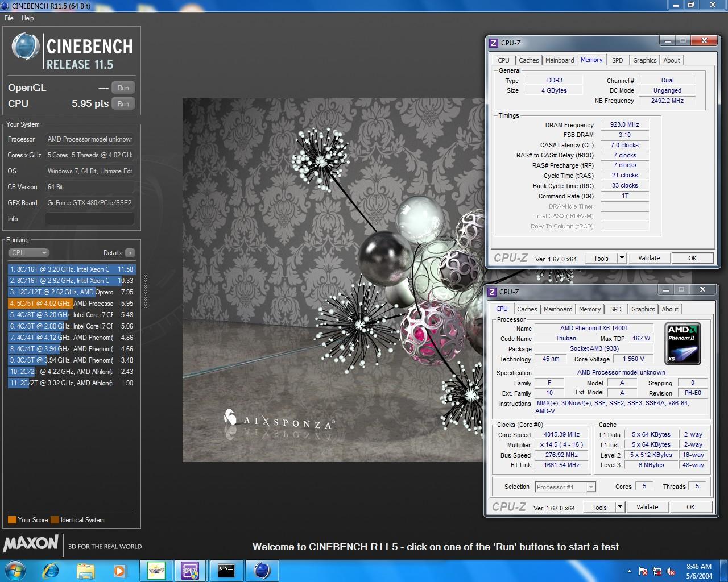The width and height of the screenshot is (728, 582).
Task: Click the brown Identical System legend swatch
Action: click(x=55, y=520)
